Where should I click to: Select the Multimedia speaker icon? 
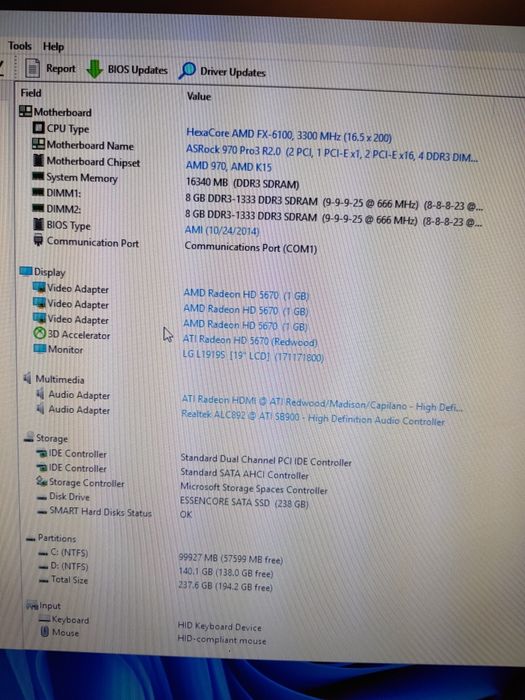(28, 378)
